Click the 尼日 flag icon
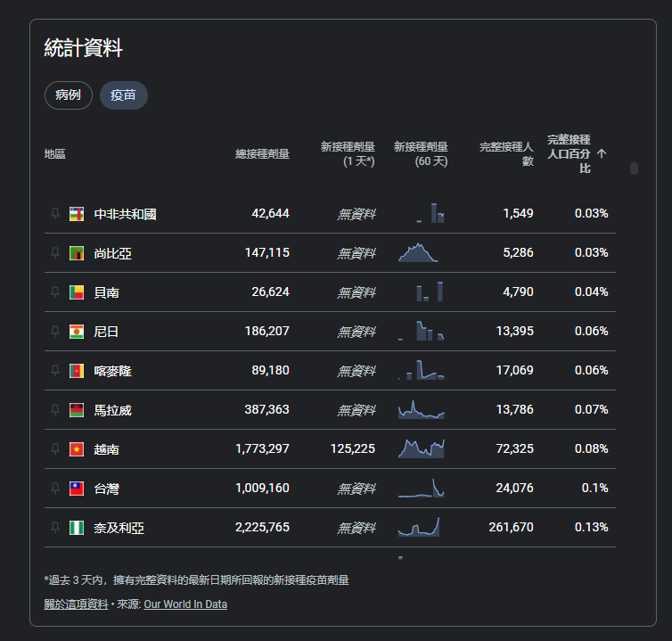 pos(77,332)
